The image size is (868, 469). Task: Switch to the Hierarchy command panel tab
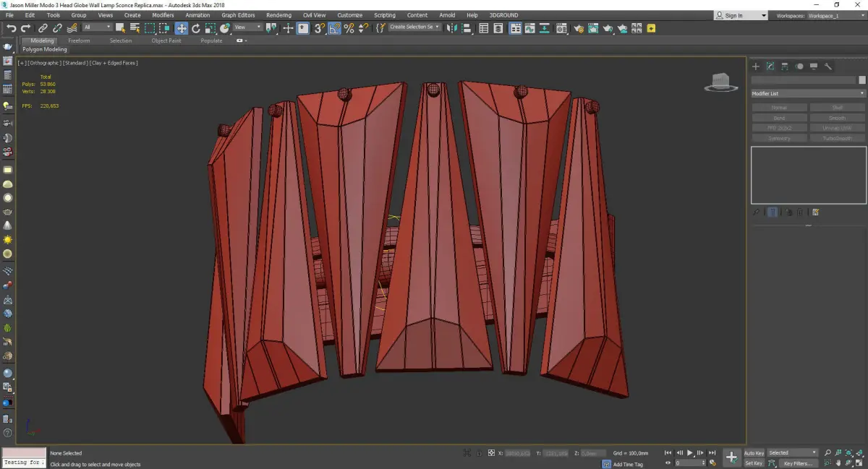tap(785, 66)
